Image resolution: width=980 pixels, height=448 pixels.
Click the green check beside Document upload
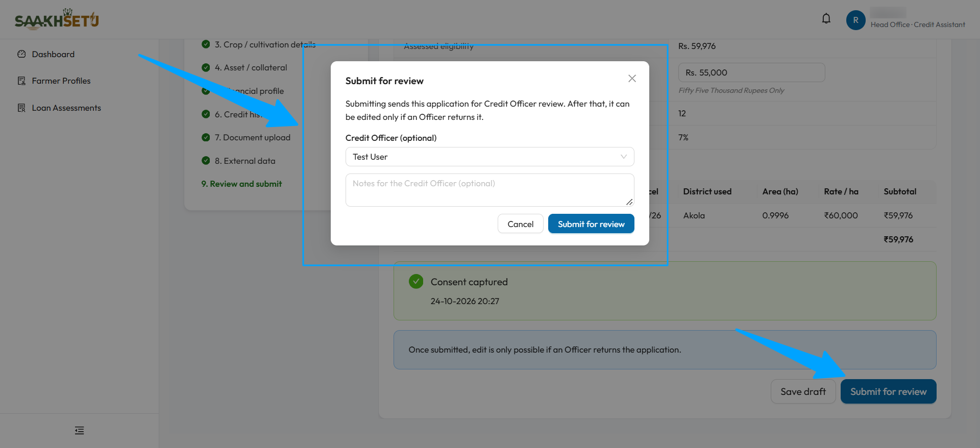click(x=206, y=137)
